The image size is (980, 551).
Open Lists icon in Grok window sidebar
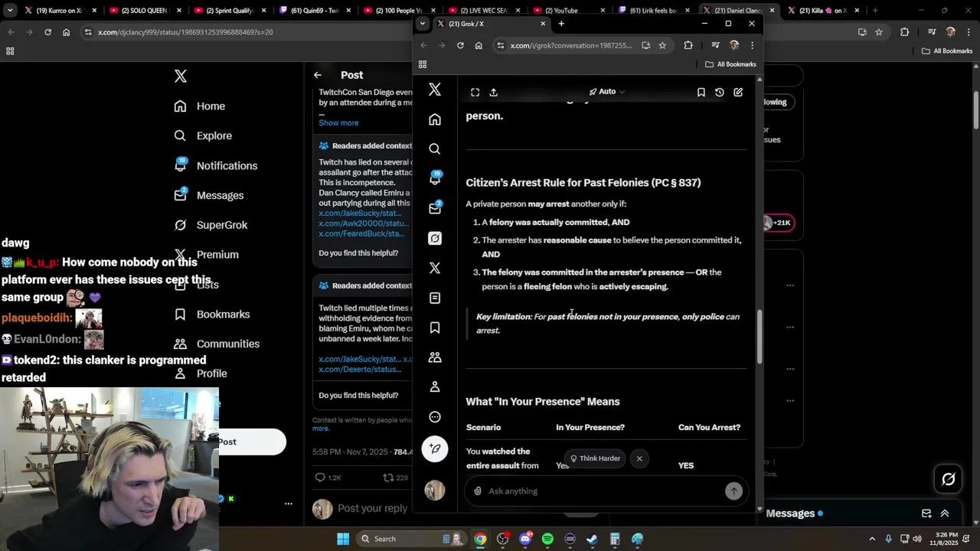pos(435,298)
